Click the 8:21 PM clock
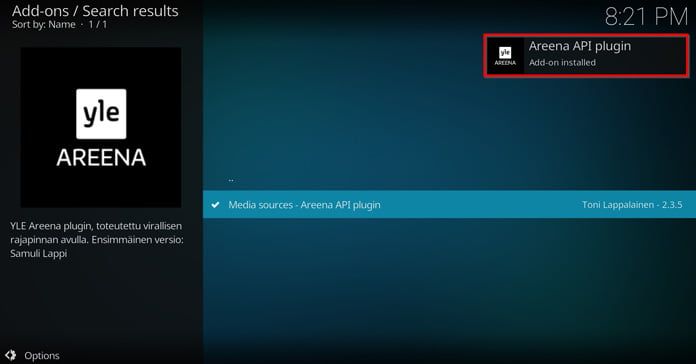 [x=646, y=17]
